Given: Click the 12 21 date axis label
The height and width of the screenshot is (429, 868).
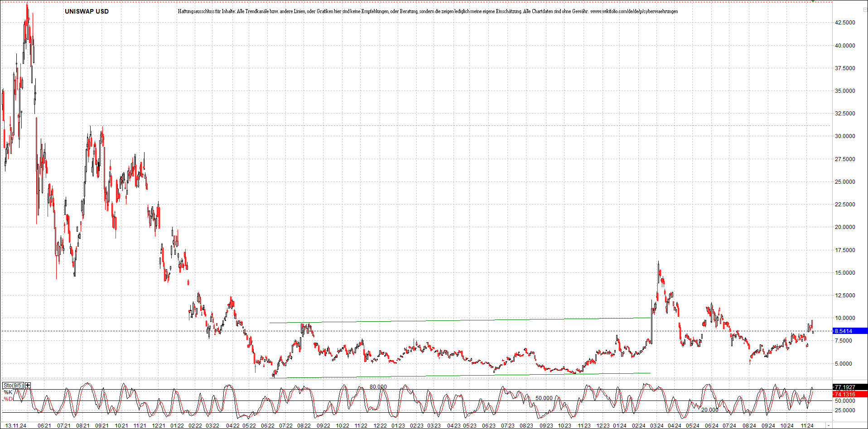Looking at the screenshot, I should pyautogui.click(x=158, y=426).
